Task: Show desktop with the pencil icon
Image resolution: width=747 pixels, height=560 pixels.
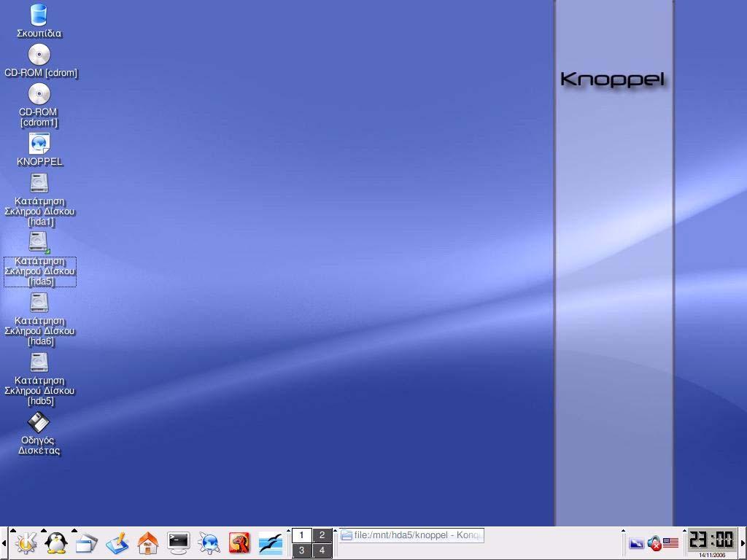Action: coord(117,543)
